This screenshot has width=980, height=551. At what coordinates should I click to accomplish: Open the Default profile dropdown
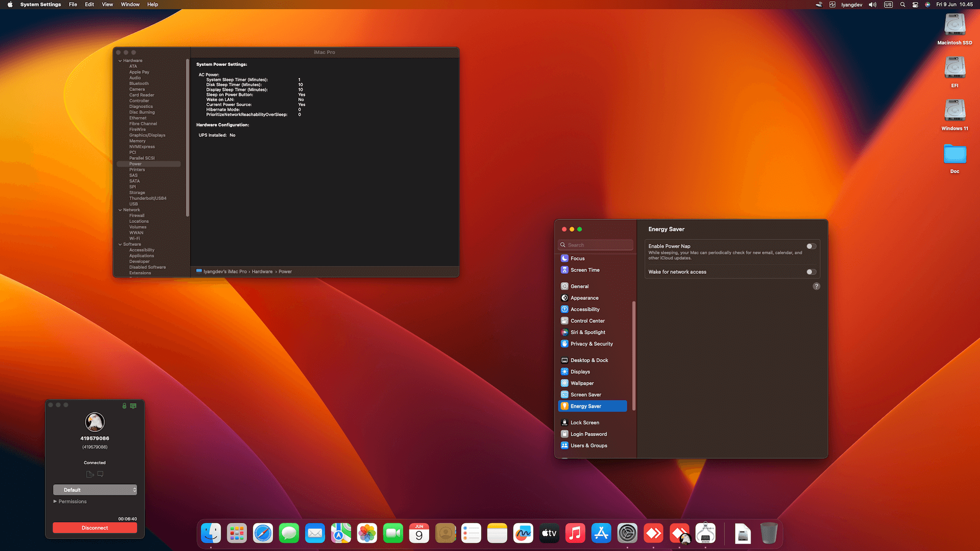click(x=95, y=490)
